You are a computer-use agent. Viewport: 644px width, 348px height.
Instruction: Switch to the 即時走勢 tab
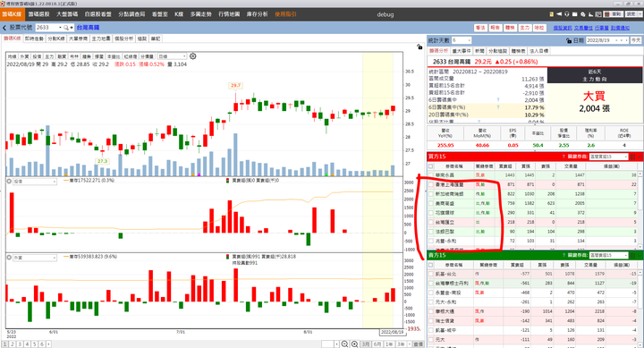34,38
